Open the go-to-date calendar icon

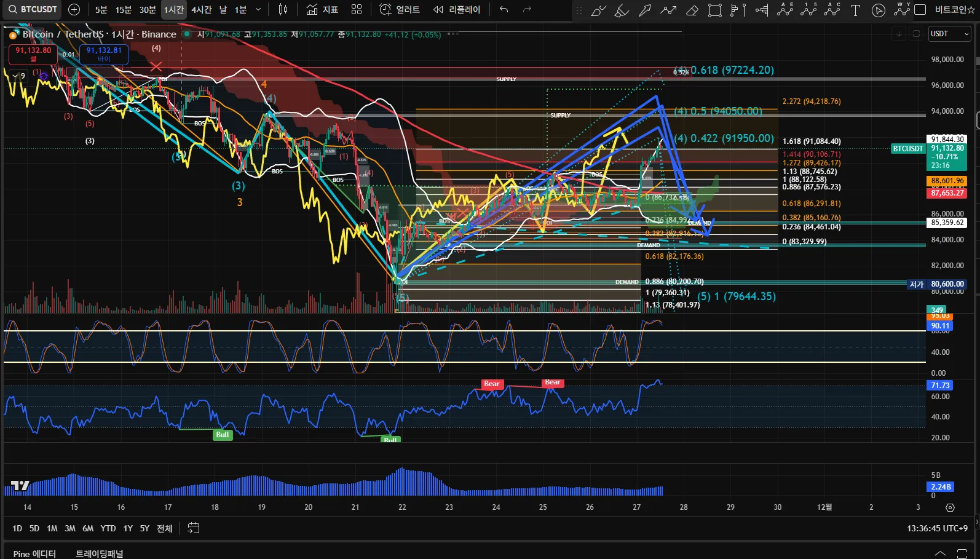[193, 528]
